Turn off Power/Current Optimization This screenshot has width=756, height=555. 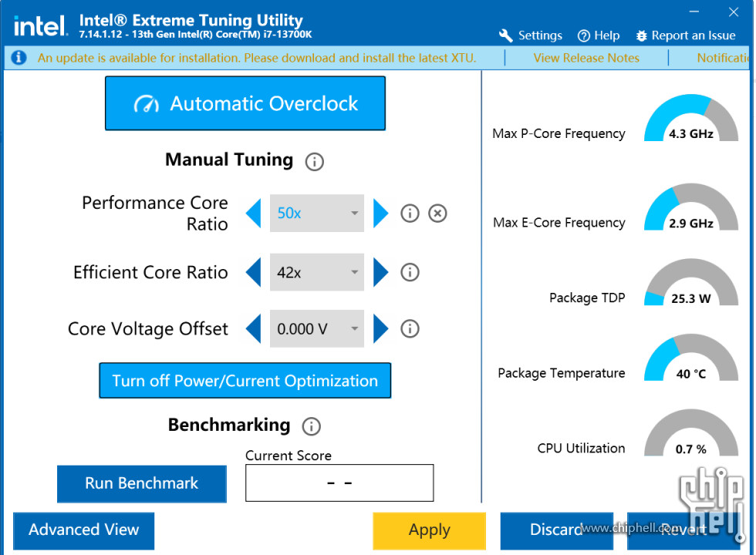(x=245, y=381)
